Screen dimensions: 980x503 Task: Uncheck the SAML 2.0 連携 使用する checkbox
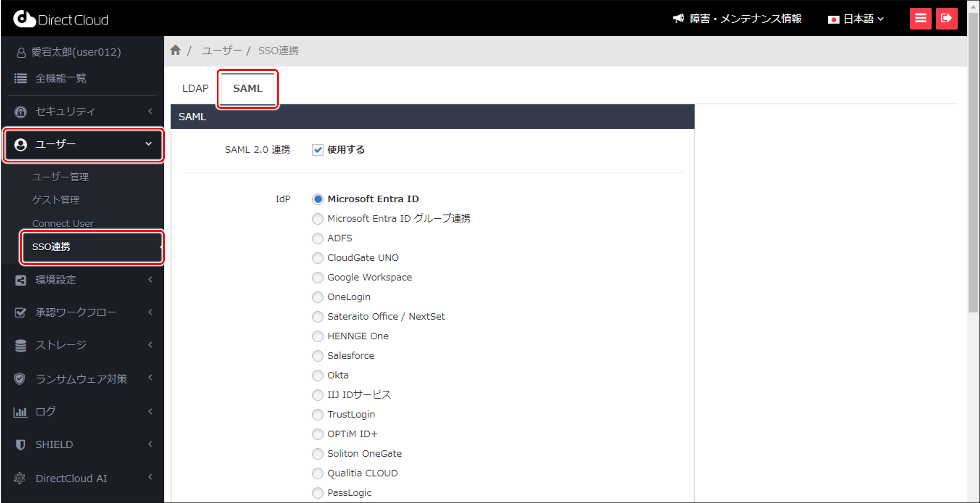[318, 150]
